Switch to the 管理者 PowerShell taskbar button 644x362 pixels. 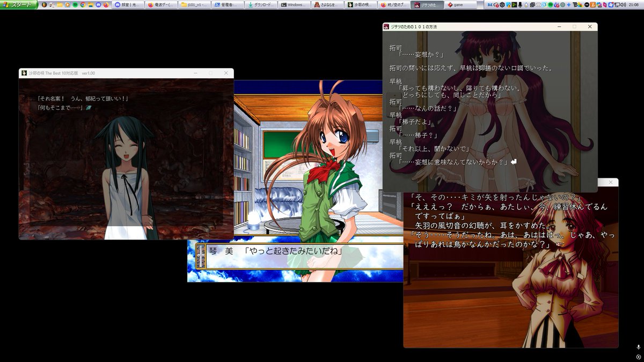tap(227, 5)
